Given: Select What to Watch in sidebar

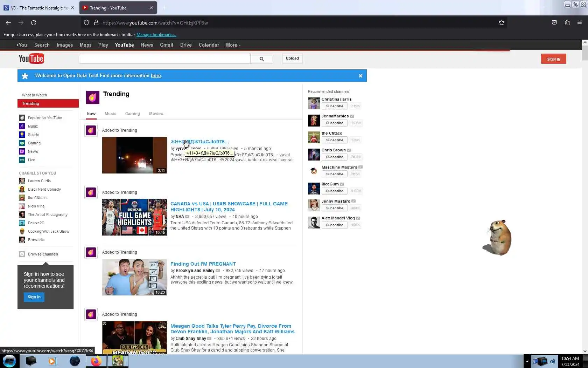Looking at the screenshot, I should coord(34,95).
